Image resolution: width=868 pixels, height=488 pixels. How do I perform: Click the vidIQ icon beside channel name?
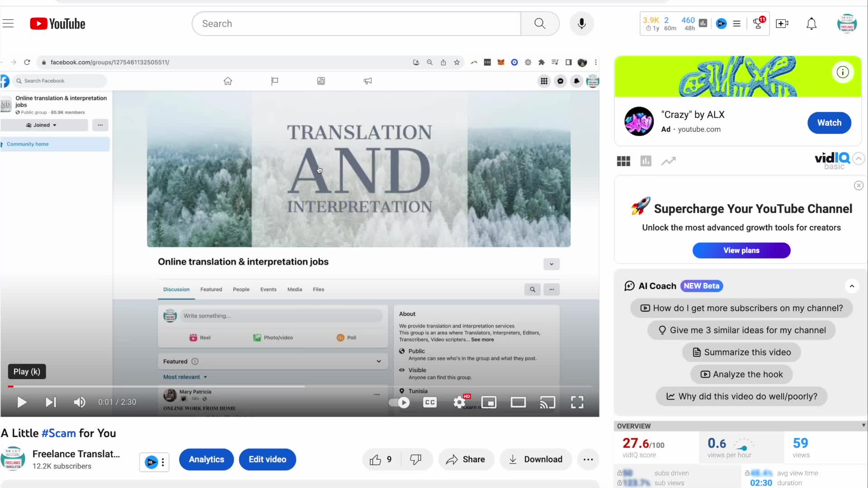click(x=151, y=462)
